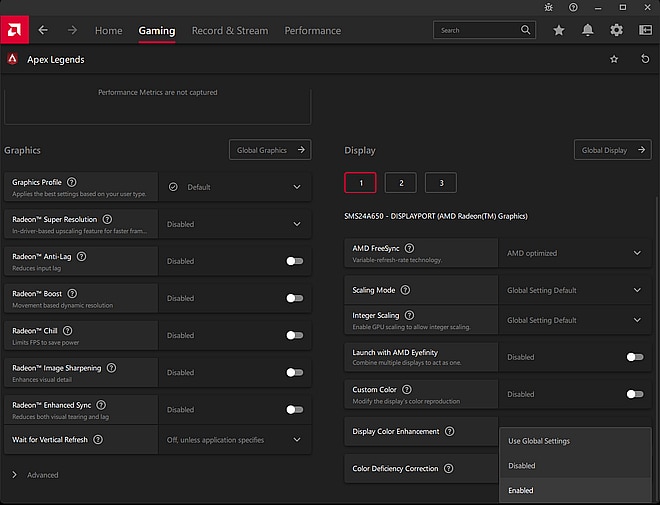Open favorites star in top bar
This screenshot has width=660, height=505.
[559, 30]
